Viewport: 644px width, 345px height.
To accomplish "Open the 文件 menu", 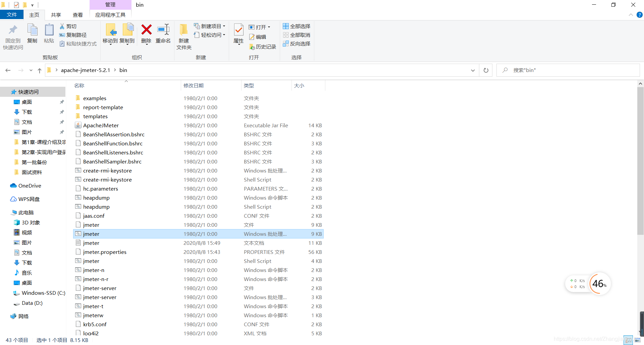I will click(x=12, y=14).
